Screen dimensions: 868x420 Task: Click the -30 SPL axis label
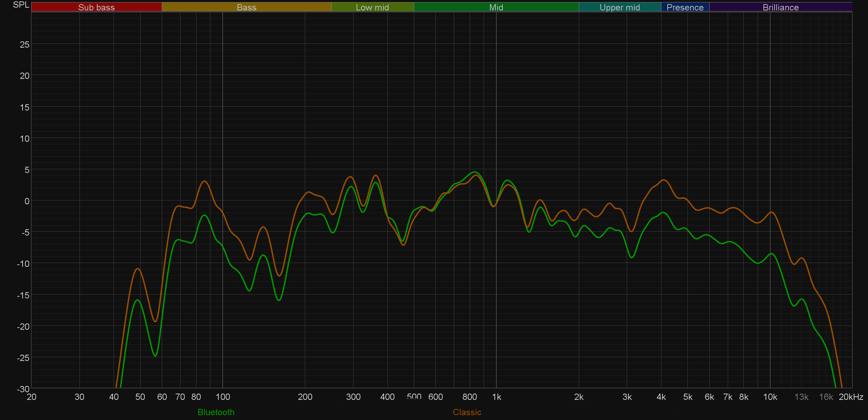(x=23, y=389)
